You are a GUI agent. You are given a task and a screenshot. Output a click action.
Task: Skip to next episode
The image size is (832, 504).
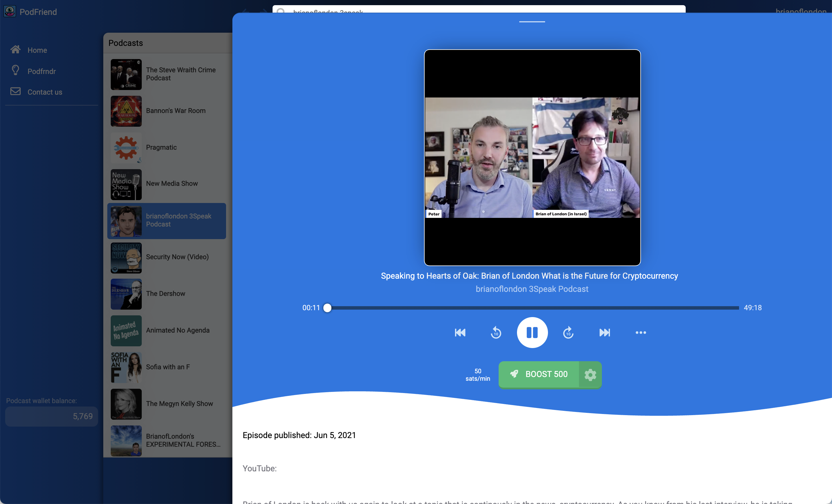point(604,333)
